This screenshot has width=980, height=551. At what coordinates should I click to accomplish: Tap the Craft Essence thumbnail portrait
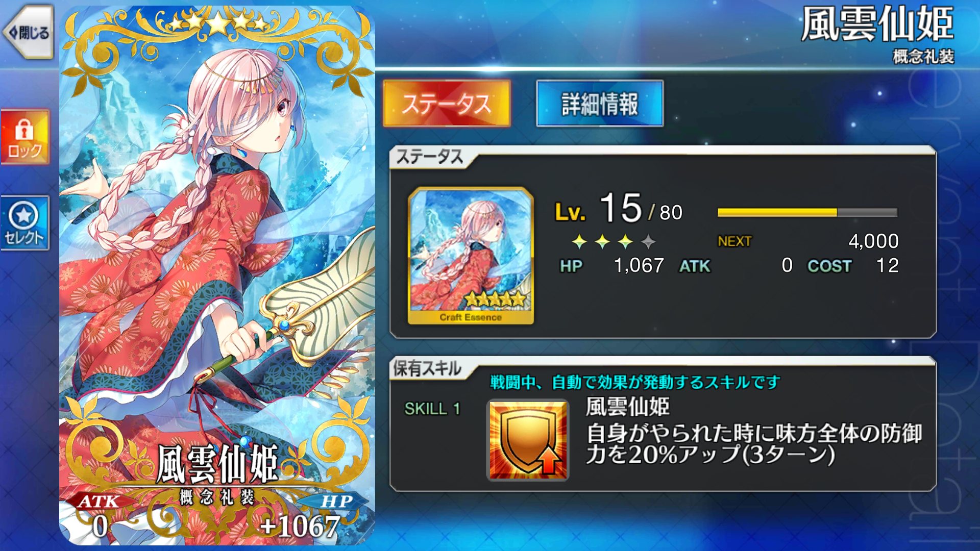[x=471, y=256]
